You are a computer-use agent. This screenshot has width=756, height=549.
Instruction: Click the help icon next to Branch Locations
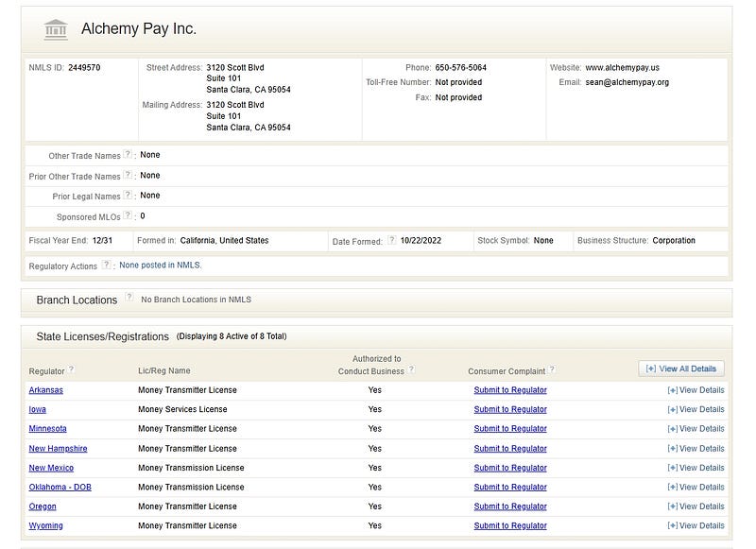[x=129, y=297]
